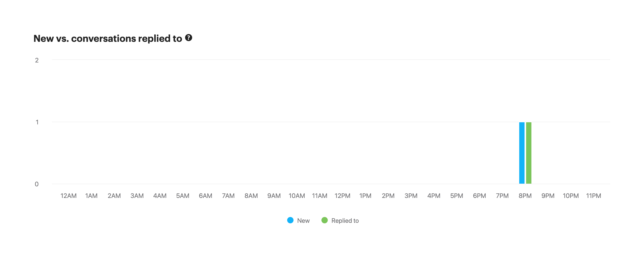Click the 12PM axis label

[x=342, y=196]
